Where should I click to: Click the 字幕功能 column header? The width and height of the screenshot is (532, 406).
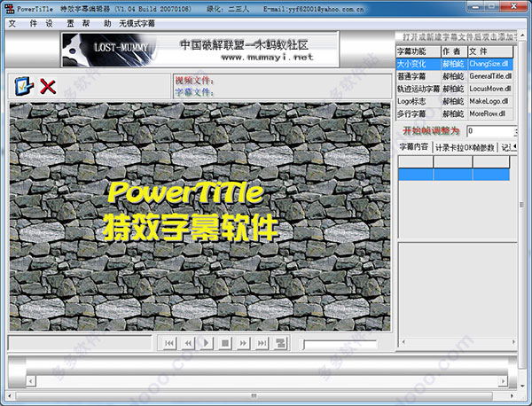[x=419, y=51]
